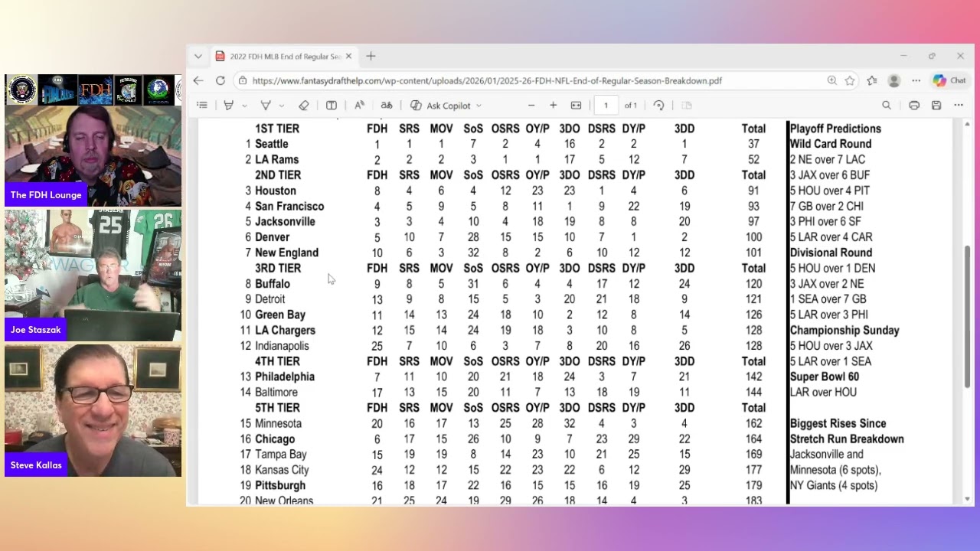
Task: Click the page number field
Action: [606, 106]
